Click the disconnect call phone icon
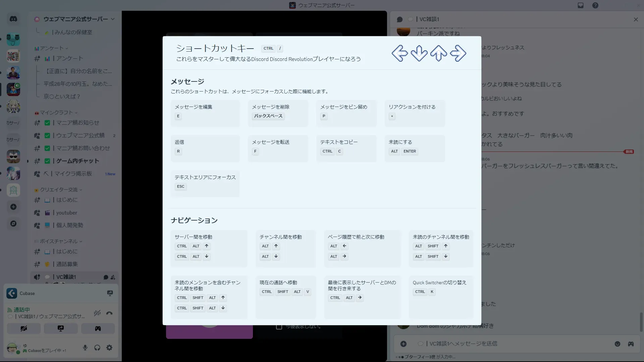644x362 pixels. pos(109,313)
